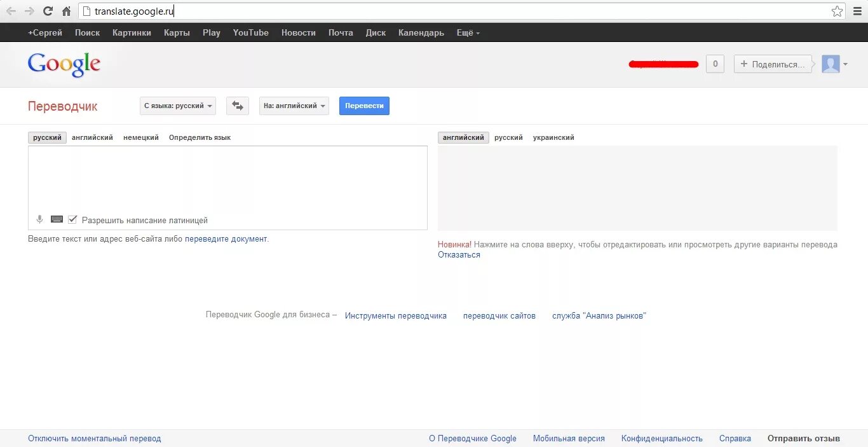Activate microphone voice input
Image resolution: width=868 pixels, height=447 pixels.
pos(39,219)
